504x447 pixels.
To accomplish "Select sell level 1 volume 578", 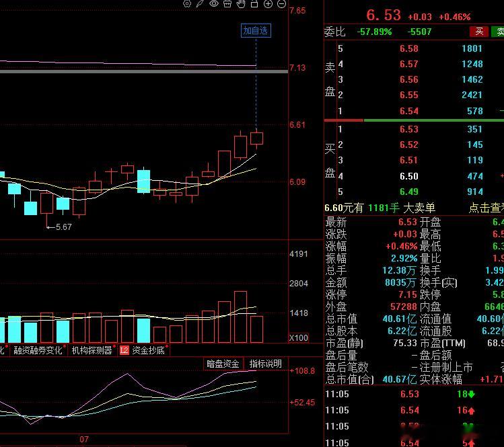I will coord(475,111).
